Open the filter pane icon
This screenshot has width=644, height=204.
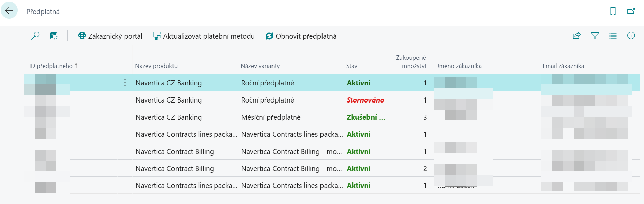pyautogui.click(x=595, y=35)
